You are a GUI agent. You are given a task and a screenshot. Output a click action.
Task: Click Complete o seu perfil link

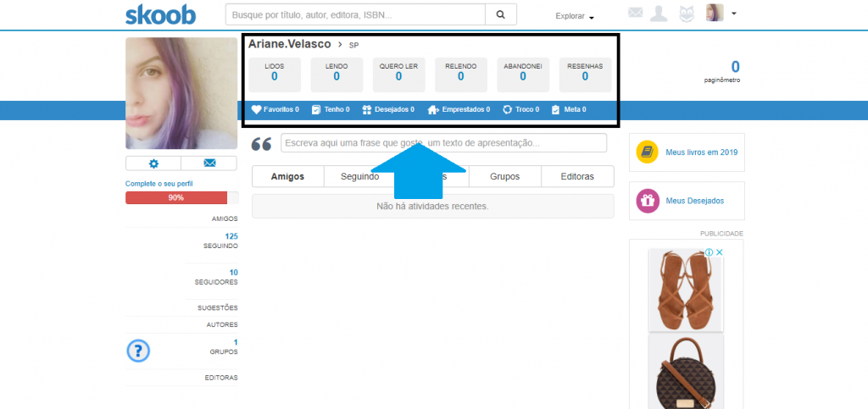coord(159,184)
